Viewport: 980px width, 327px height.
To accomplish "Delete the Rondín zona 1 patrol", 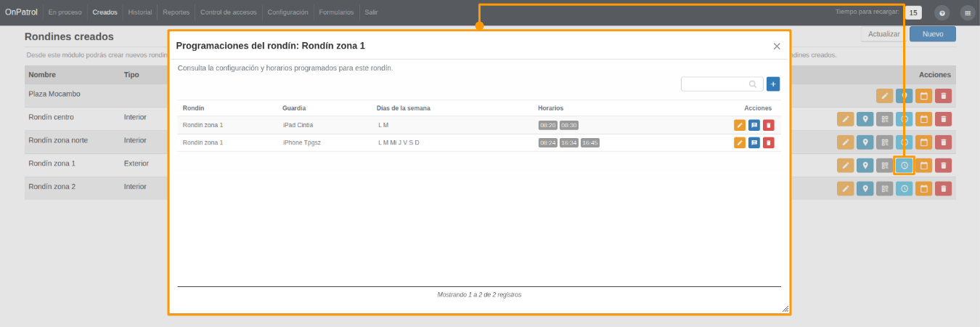I will point(943,166).
